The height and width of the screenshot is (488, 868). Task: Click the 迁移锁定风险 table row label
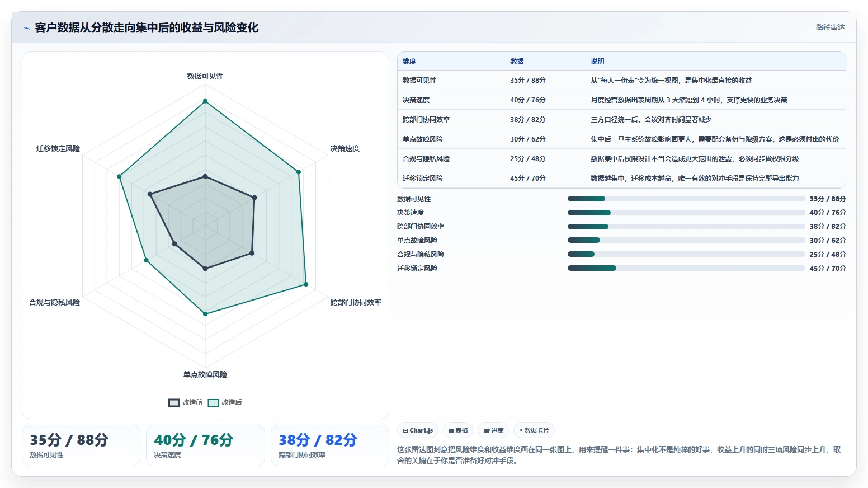click(x=423, y=179)
